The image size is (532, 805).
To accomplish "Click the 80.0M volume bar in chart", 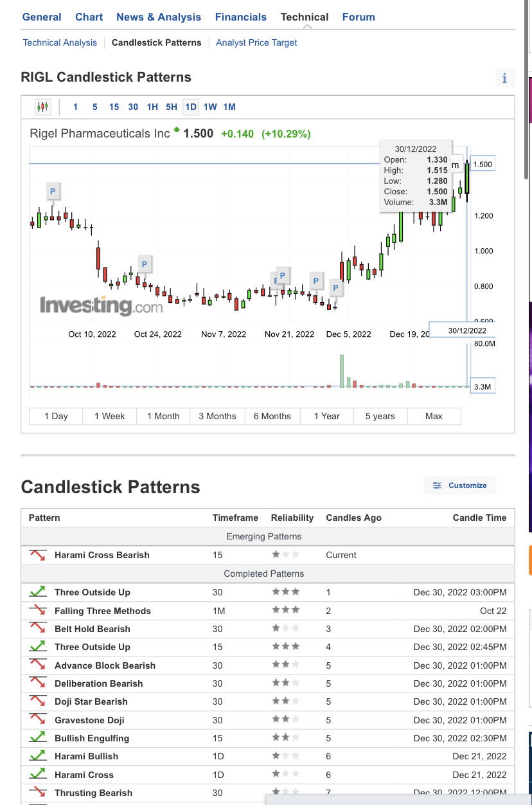I will (342, 370).
